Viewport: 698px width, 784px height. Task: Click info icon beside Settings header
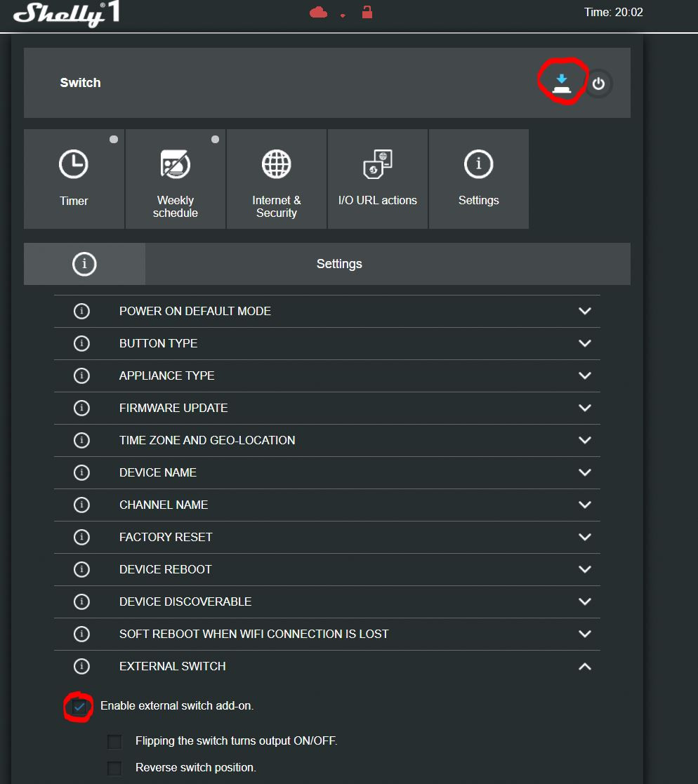tap(84, 264)
